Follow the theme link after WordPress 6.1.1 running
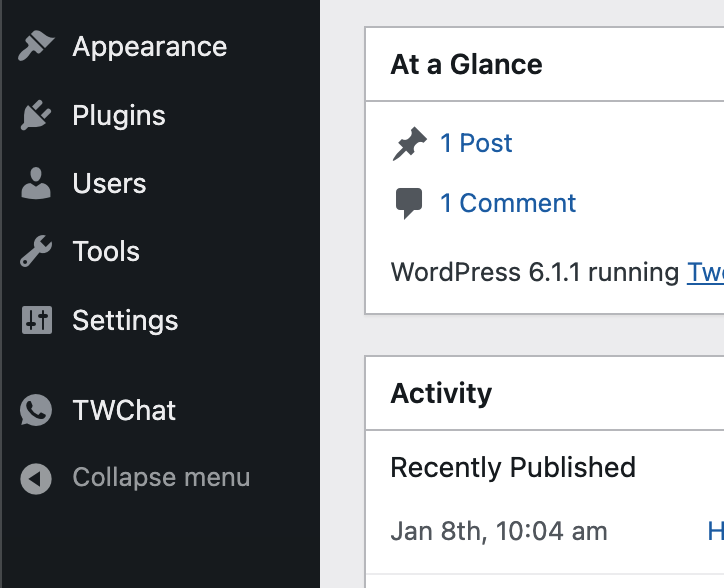Viewport: 724px width, 588px height. pos(705,272)
